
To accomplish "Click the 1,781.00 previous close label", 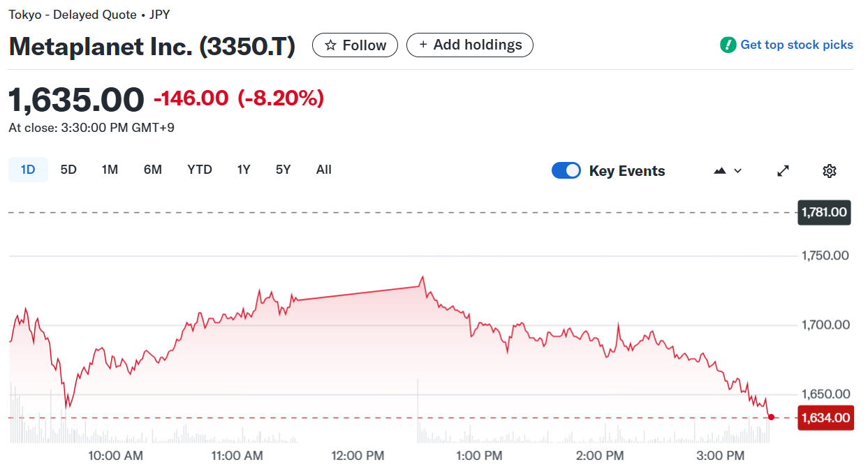I will 824,212.
